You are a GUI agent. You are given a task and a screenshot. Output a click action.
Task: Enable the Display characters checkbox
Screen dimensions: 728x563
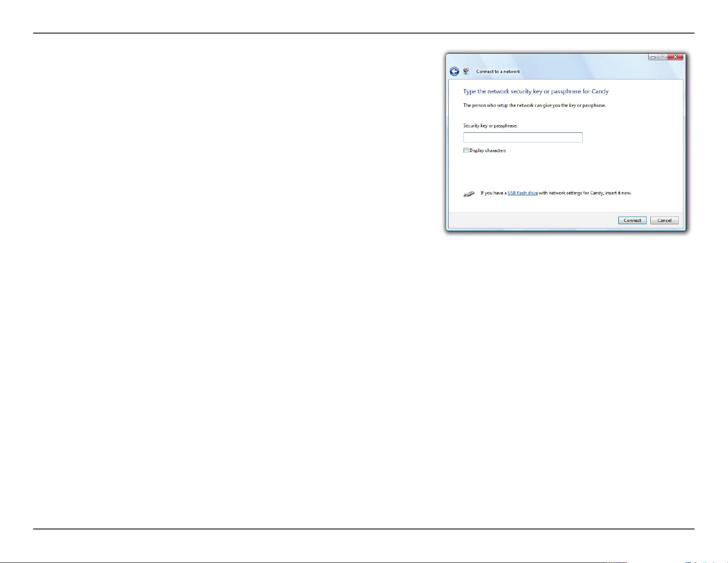coord(466,150)
